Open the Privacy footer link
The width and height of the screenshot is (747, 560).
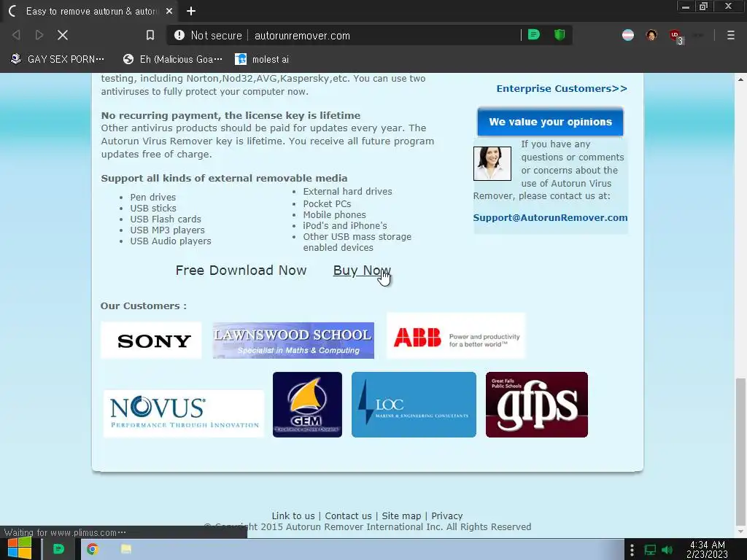point(447,516)
